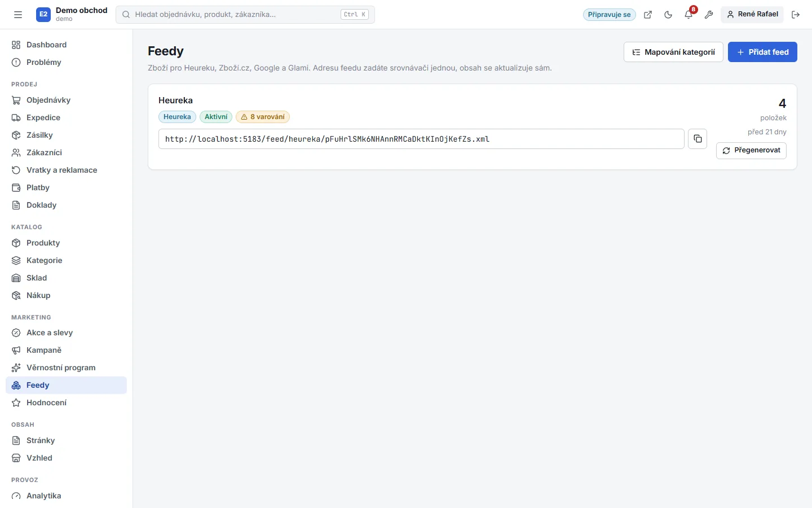Go to Problémy in sidebar
The width and height of the screenshot is (812, 508).
click(x=66, y=62)
